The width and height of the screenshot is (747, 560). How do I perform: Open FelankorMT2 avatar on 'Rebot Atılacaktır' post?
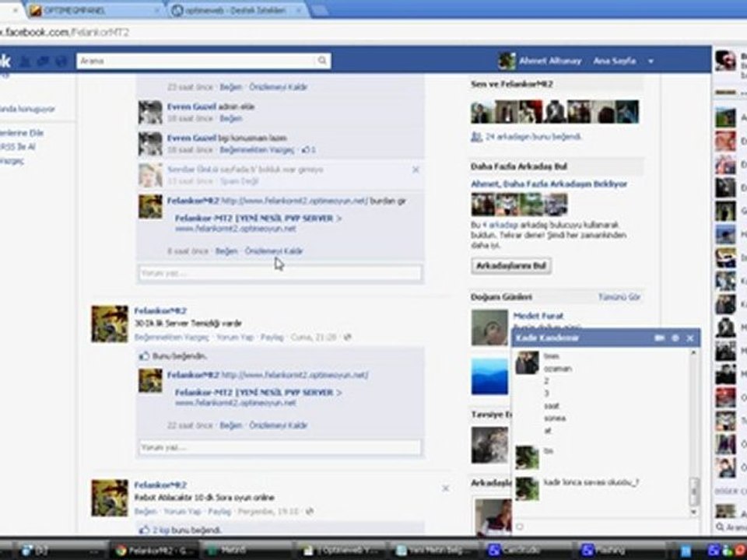(x=110, y=498)
